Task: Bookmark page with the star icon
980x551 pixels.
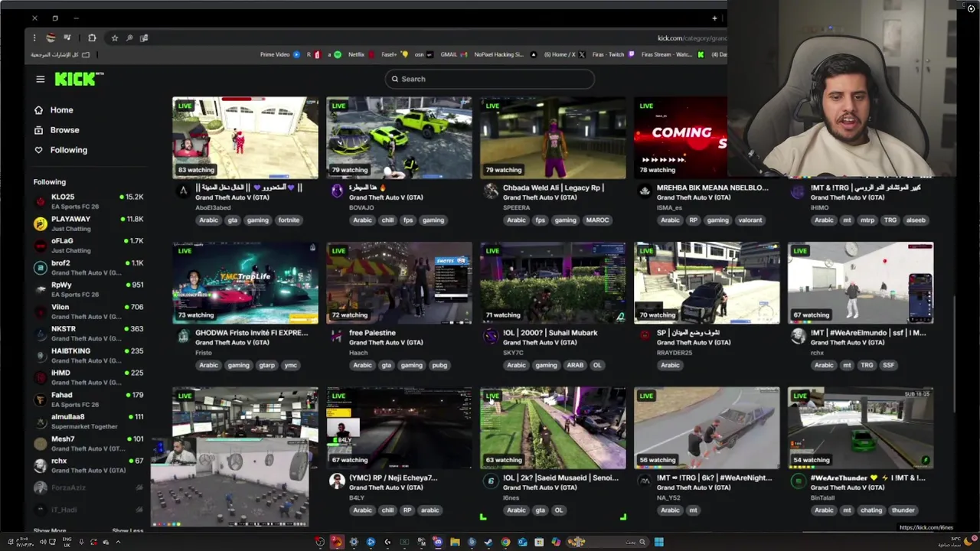Action: 114,37
